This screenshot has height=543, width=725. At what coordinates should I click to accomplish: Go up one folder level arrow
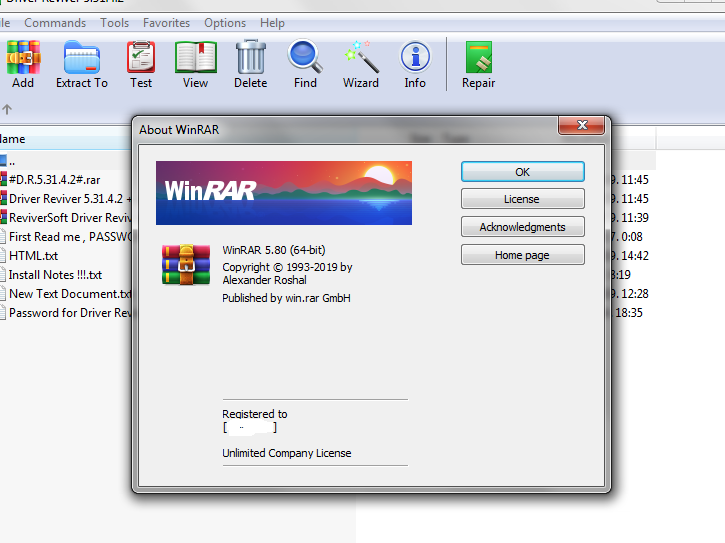pyautogui.click(x=6, y=110)
